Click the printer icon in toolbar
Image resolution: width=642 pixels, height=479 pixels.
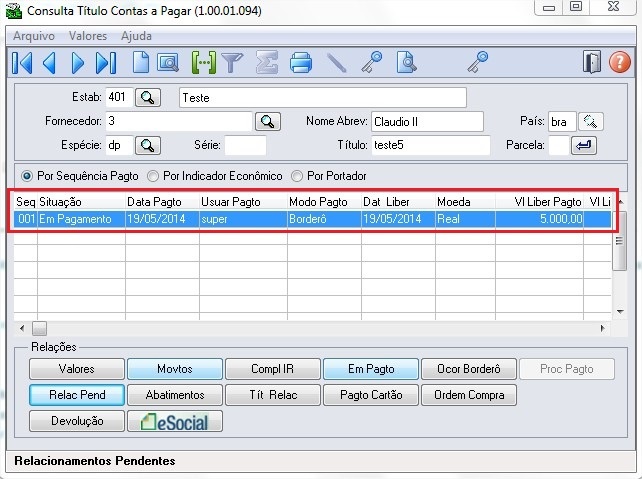301,63
